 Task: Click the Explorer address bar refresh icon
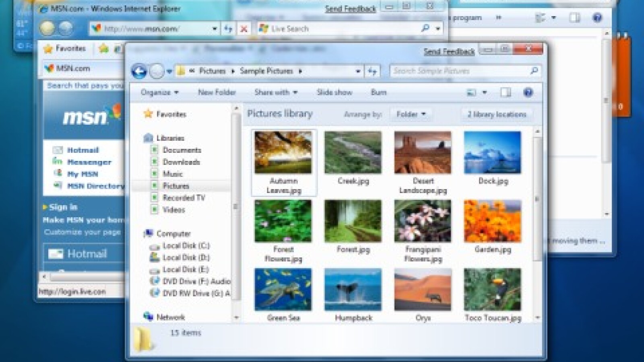point(372,72)
